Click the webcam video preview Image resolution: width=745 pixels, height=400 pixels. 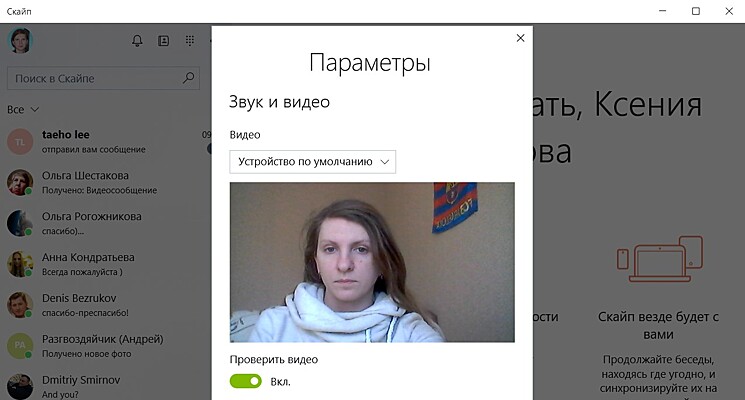pyautogui.click(x=371, y=262)
